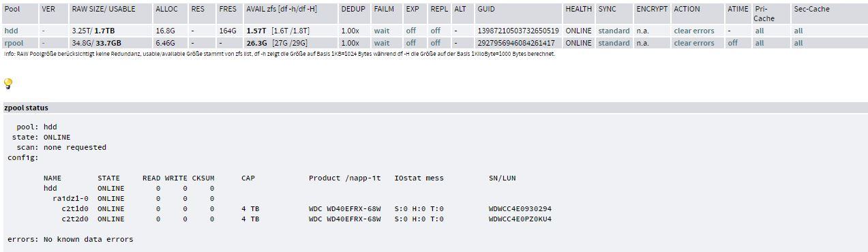Click the yellow lightbulb hint icon
The height and width of the screenshot is (252, 868).
click(8, 84)
